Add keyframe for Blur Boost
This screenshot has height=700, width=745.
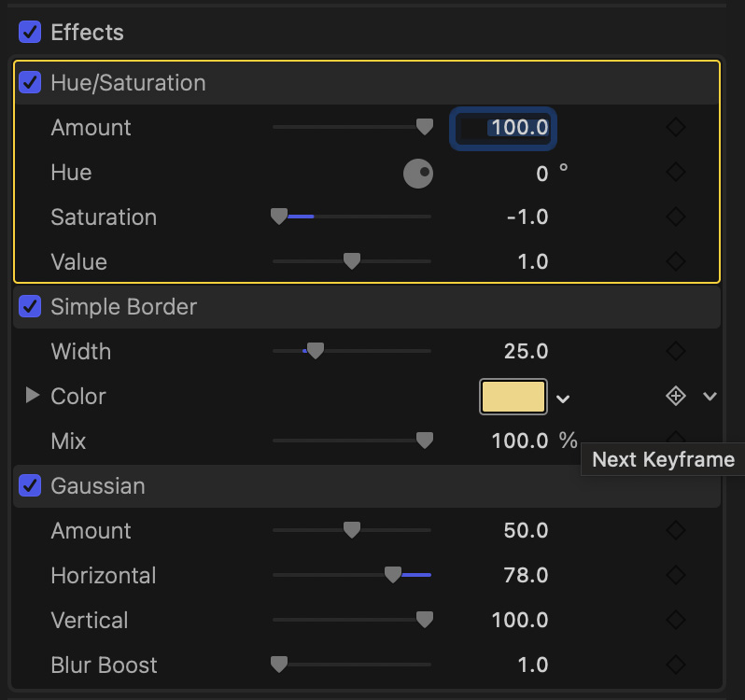676,665
